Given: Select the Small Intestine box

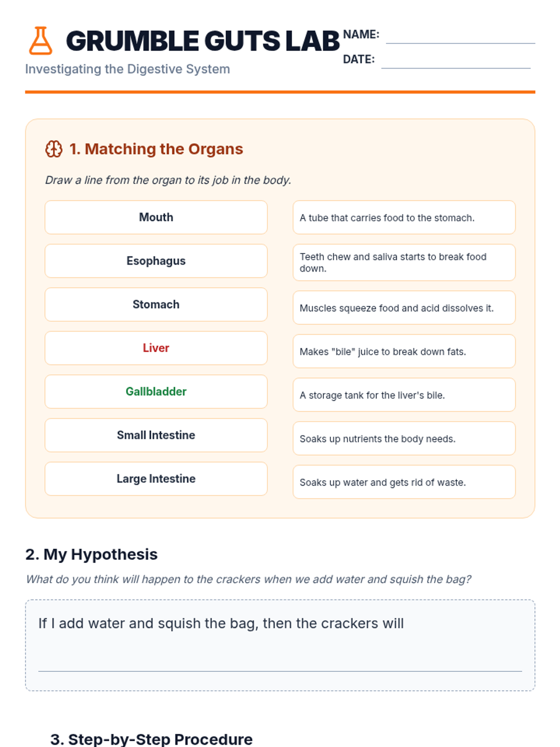Looking at the screenshot, I should click(156, 435).
